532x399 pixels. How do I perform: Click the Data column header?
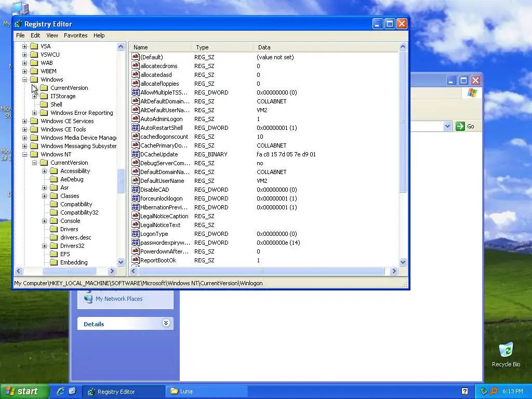(326, 47)
